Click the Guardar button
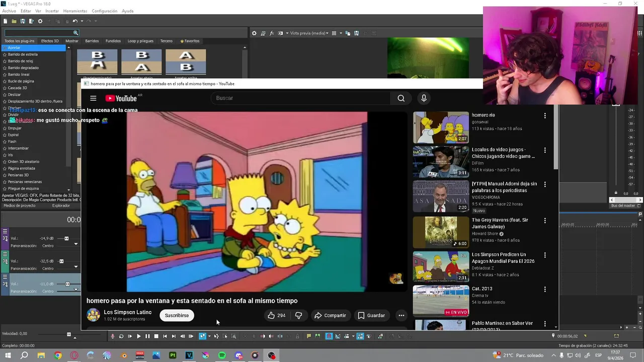This screenshot has width=644, height=362. [x=371, y=315]
